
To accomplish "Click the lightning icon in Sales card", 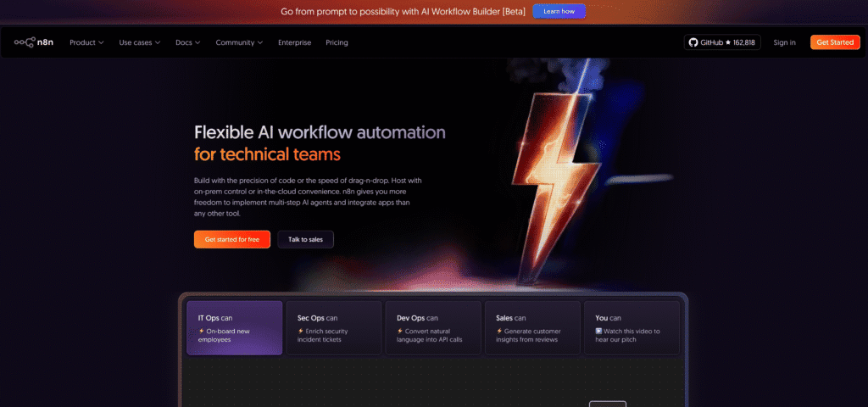I will [499, 331].
